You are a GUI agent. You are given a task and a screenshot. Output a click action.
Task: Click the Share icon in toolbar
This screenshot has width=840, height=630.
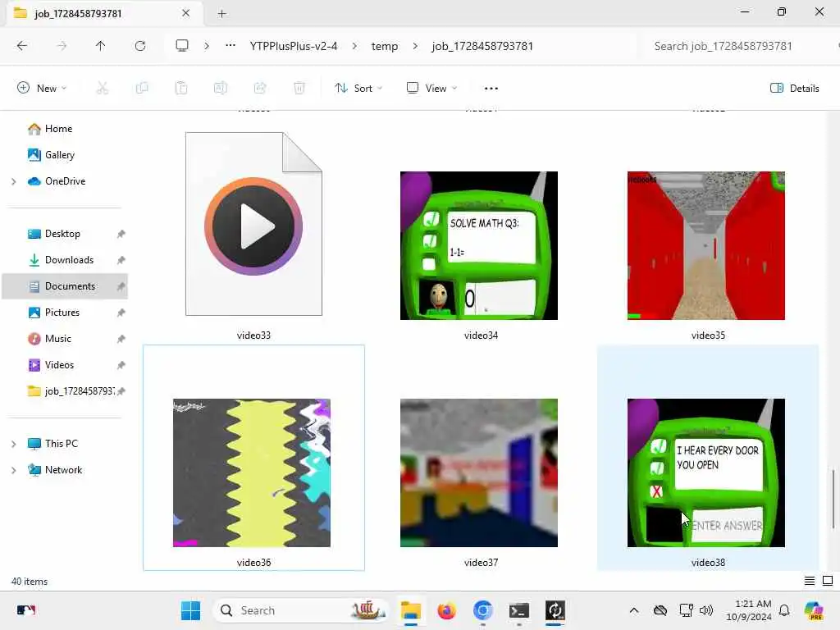click(x=260, y=89)
